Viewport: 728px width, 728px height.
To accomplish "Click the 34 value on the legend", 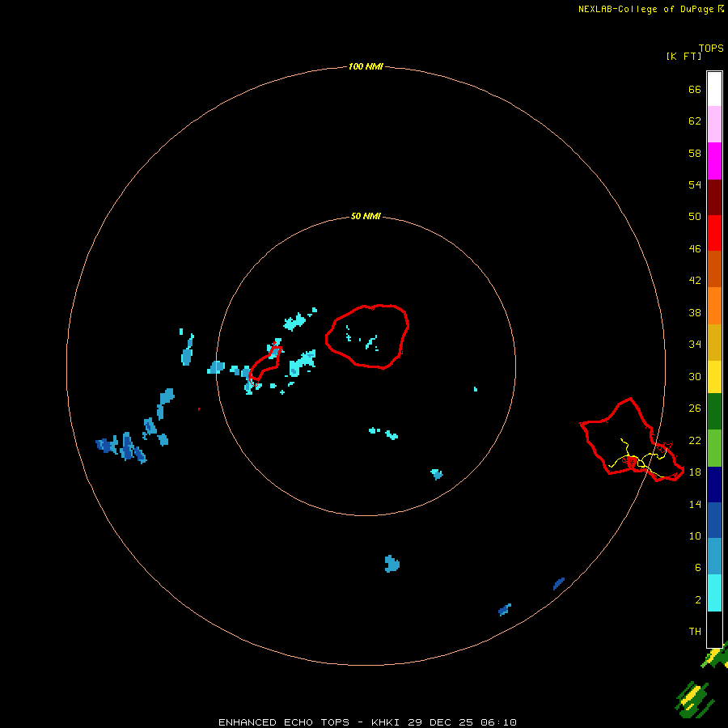I will 695,345.
